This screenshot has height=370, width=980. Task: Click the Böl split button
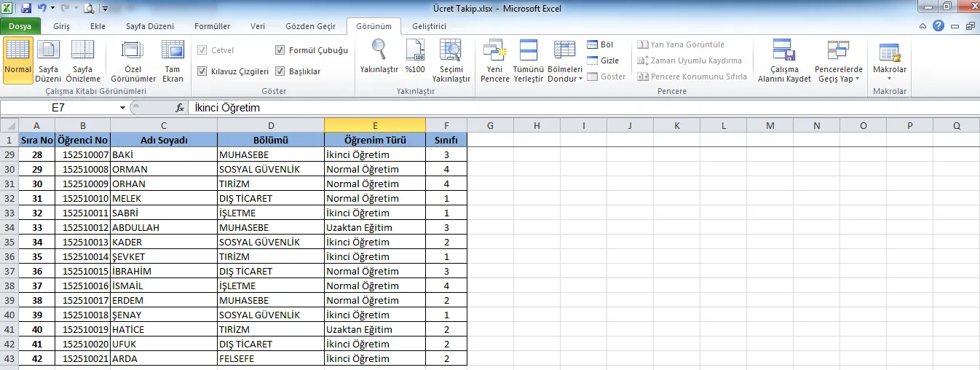[x=600, y=45]
